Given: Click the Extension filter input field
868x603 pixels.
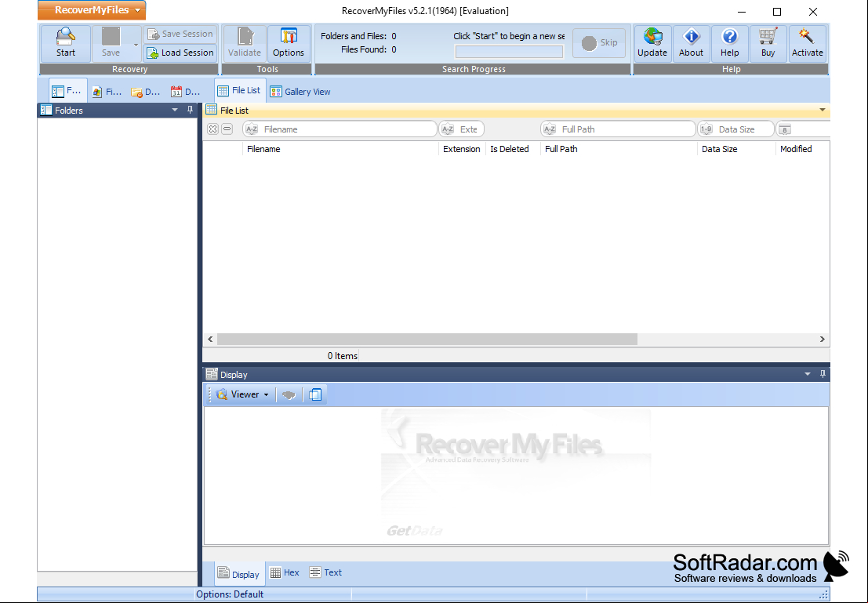Looking at the screenshot, I should click(x=462, y=129).
